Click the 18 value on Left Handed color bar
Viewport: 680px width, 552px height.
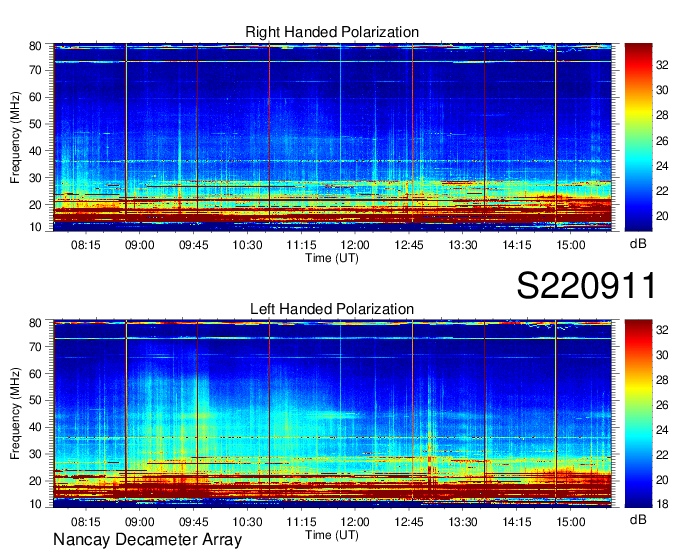(662, 504)
